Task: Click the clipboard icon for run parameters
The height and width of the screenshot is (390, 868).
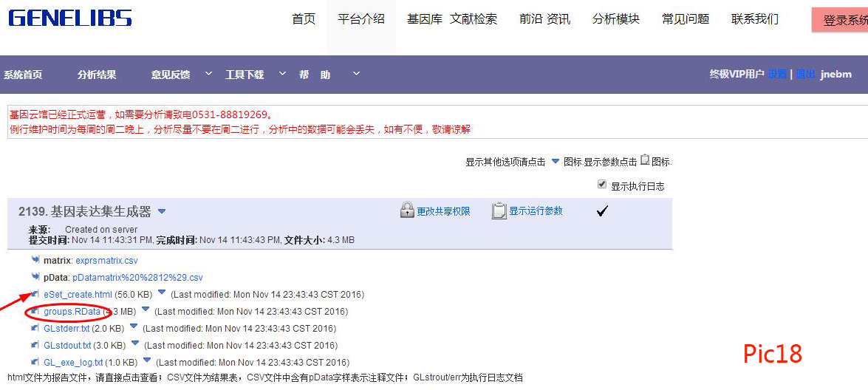Action: click(499, 211)
